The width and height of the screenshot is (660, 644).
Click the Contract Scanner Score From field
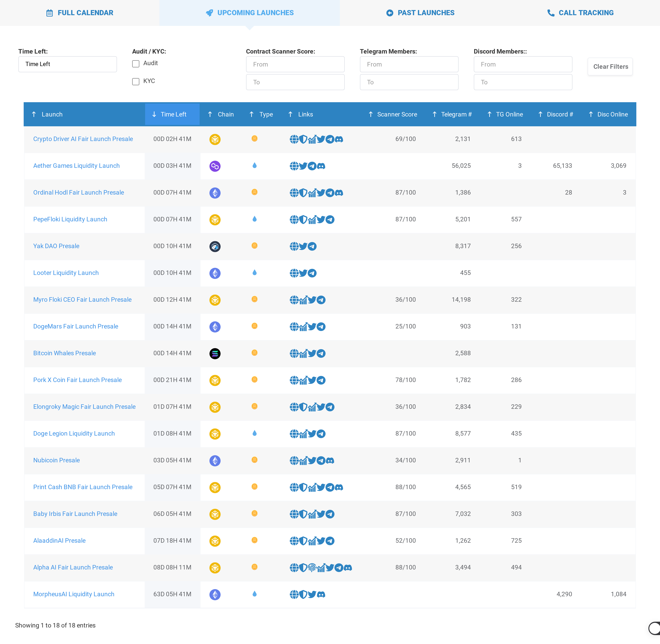point(295,64)
